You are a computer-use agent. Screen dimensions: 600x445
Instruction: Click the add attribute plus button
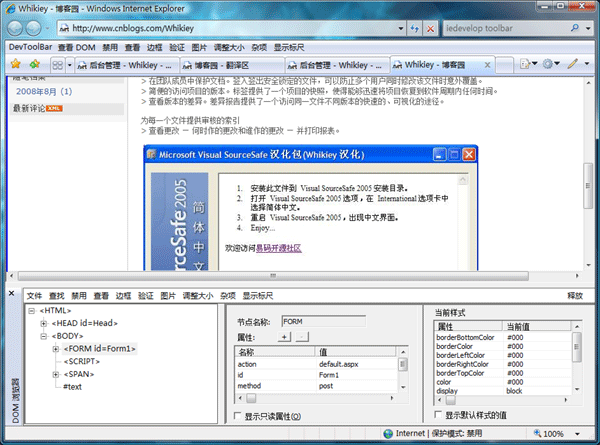[284, 337]
